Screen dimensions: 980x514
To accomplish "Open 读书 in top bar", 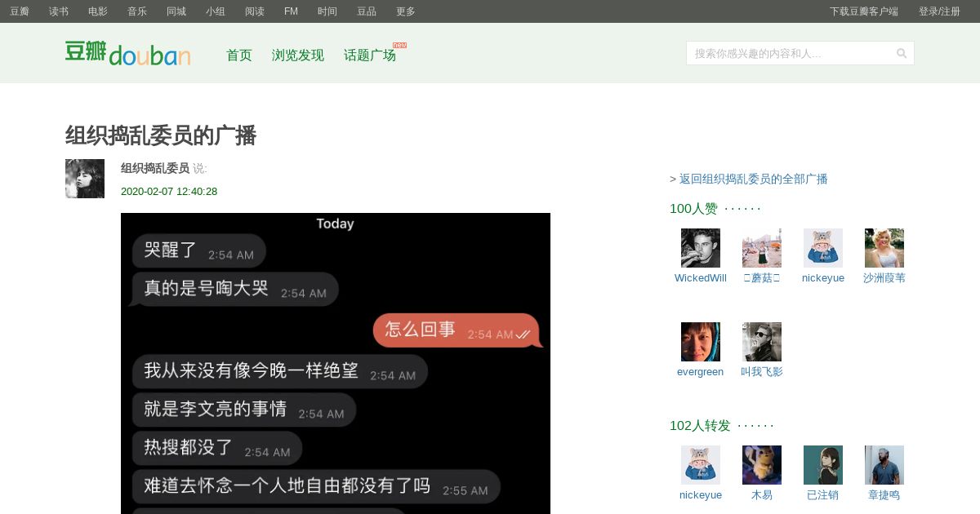I will coord(59,11).
